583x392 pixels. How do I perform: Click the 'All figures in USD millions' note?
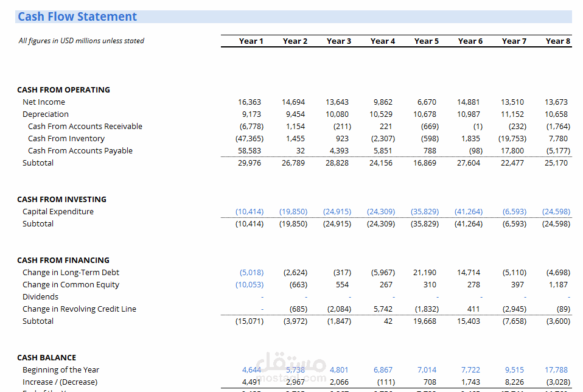click(82, 41)
